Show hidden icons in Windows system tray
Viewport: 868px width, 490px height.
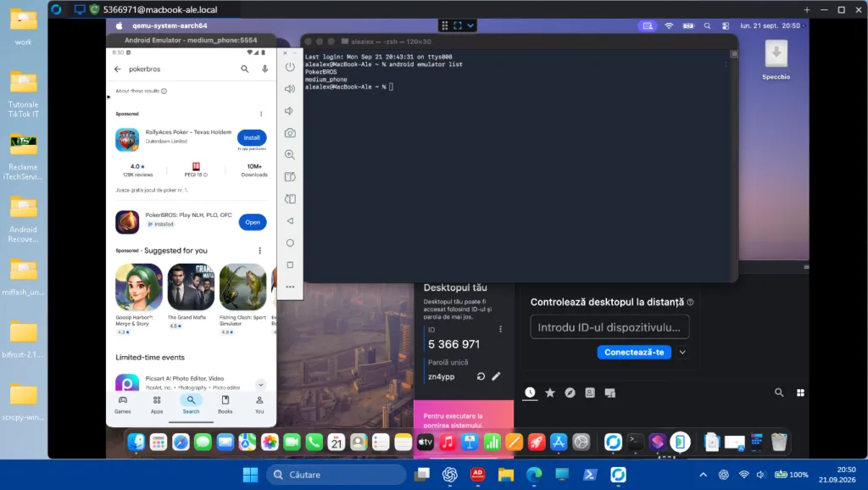point(703,475)
